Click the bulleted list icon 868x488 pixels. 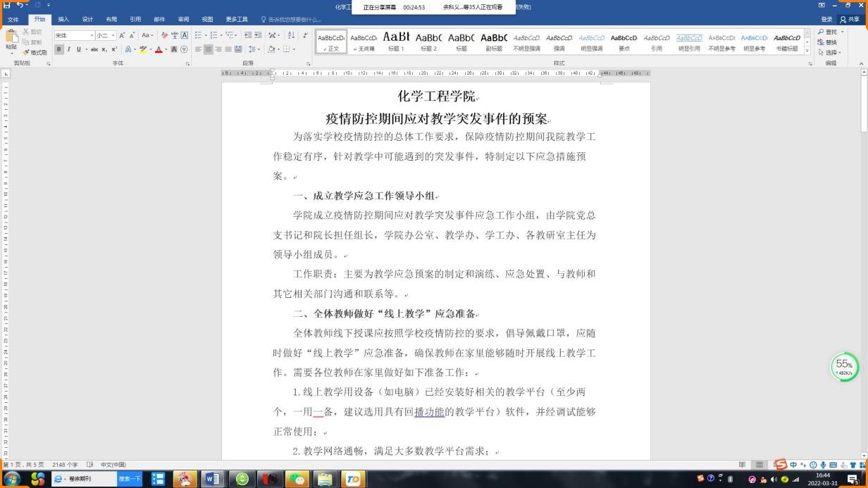point(199,35)
